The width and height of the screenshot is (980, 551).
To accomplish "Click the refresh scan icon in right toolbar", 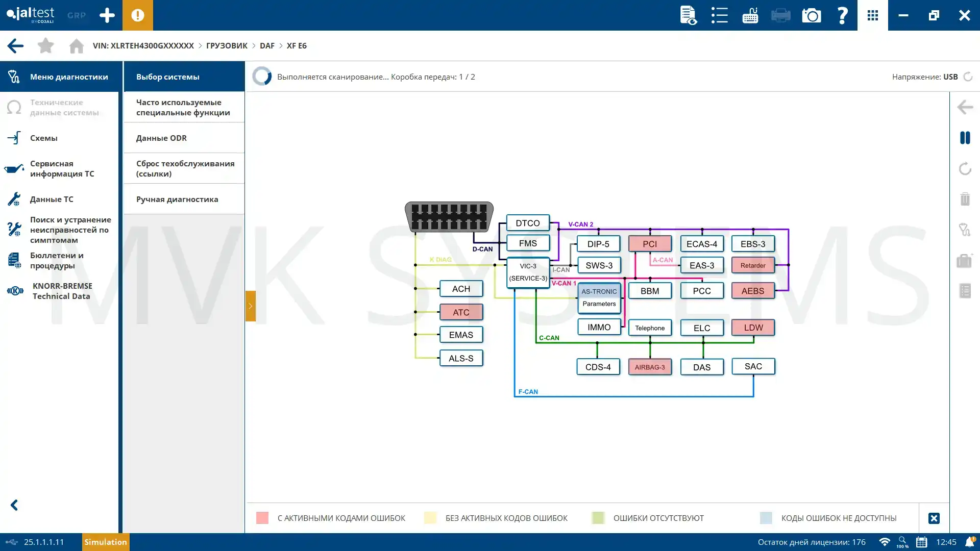I will coord(965,168).
